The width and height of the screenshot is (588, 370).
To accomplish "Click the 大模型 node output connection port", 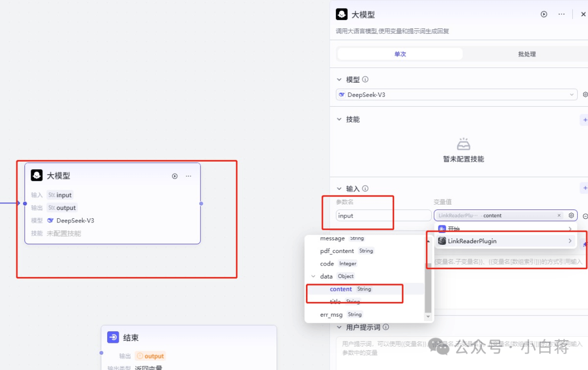I will click(x=201, y=203).
